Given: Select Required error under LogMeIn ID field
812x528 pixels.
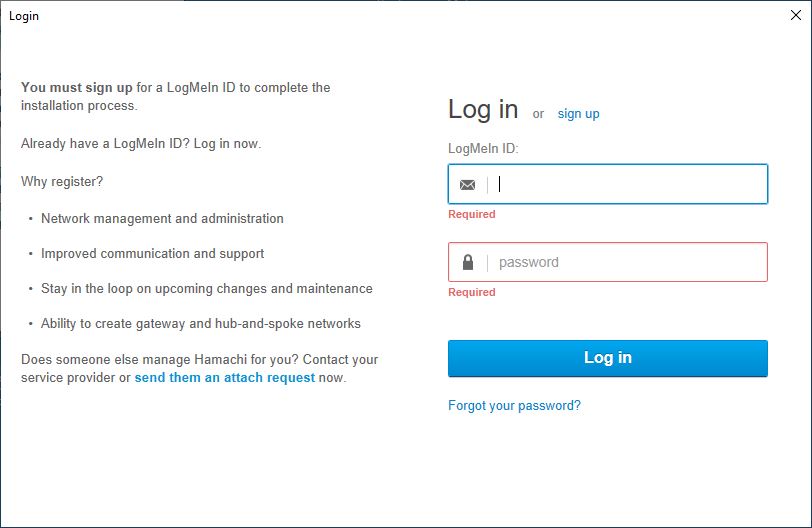Looking at the screenshot, I should pos(472,214).
